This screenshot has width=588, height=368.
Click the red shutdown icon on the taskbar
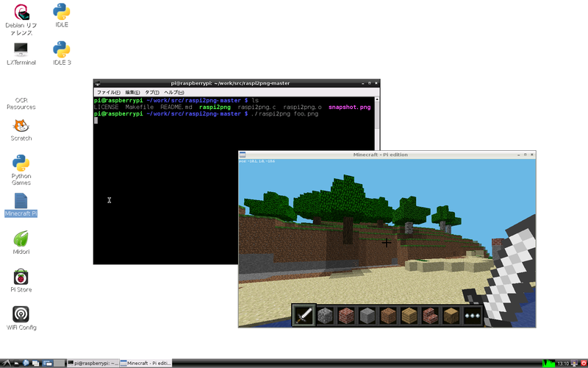584,363
